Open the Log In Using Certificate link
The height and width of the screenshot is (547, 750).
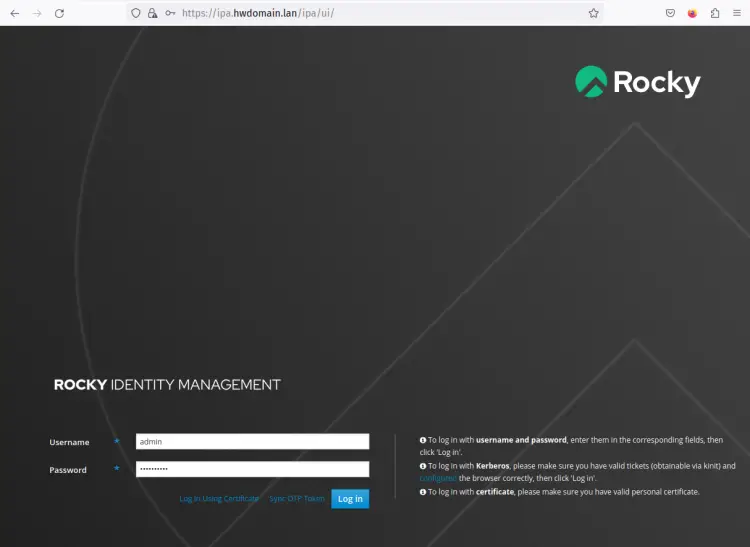tap(219, 498)
